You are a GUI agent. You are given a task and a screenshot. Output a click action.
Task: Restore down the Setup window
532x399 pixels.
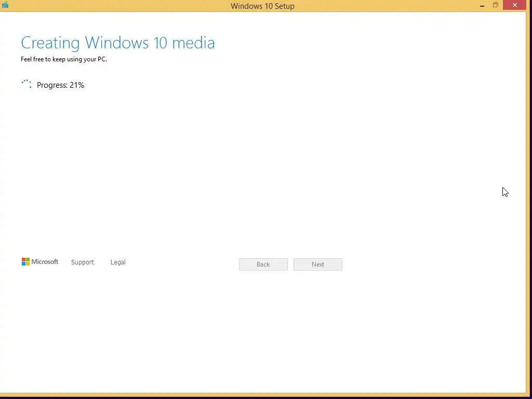point(495,5)
